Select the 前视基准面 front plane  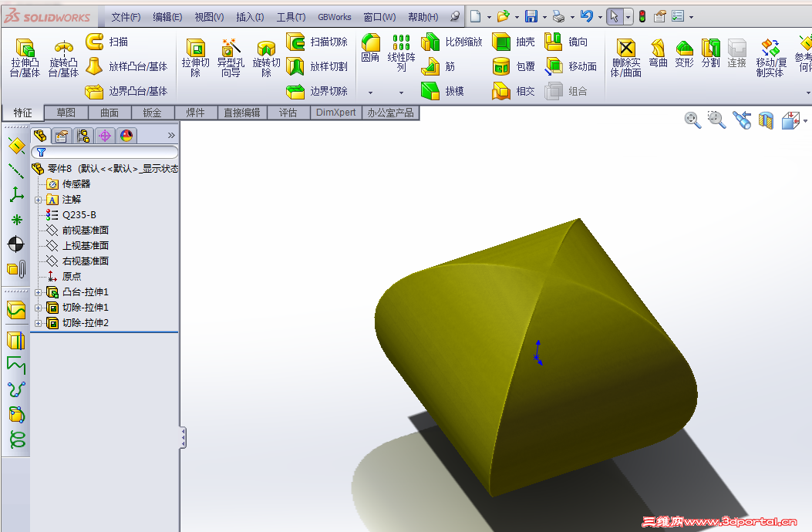tap(86, 230)
